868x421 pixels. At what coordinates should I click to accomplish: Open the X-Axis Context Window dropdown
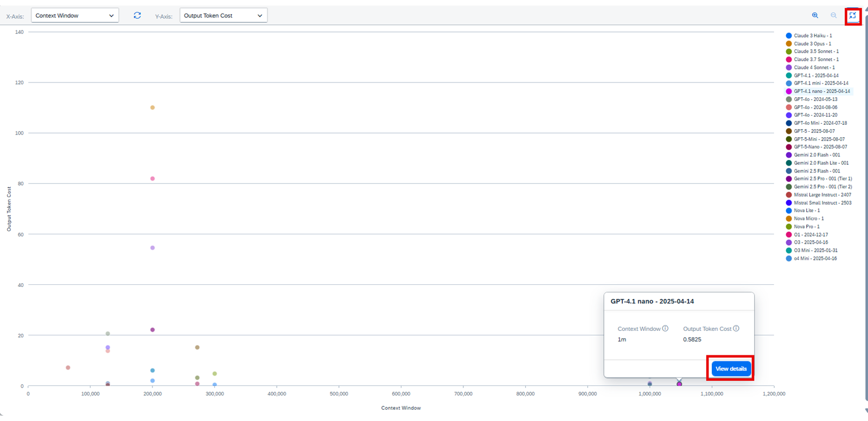coord(75,16)
